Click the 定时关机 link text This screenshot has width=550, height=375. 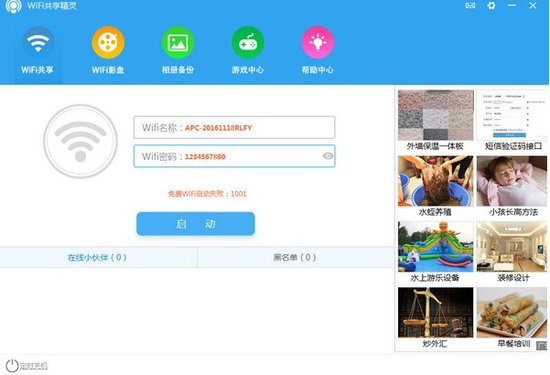[33, 366]
